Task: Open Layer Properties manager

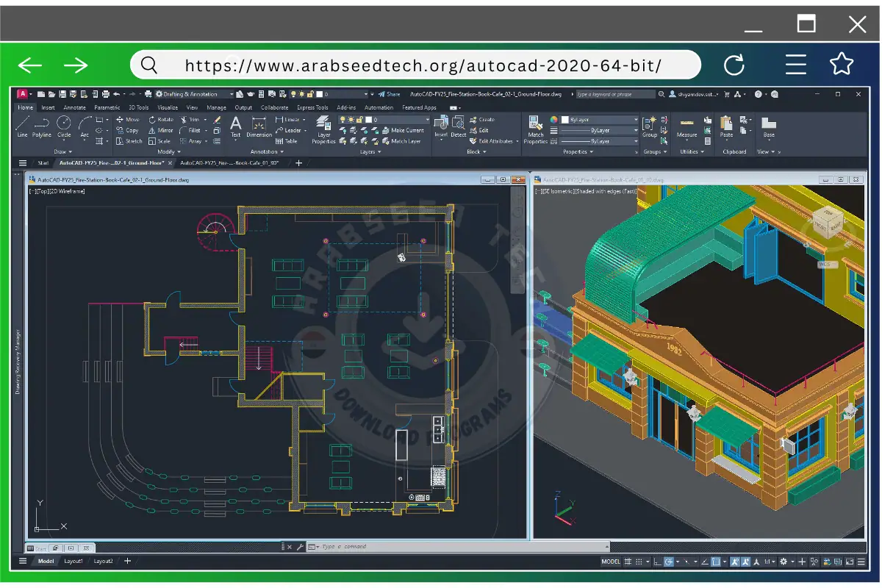Action: coord(323,129)
